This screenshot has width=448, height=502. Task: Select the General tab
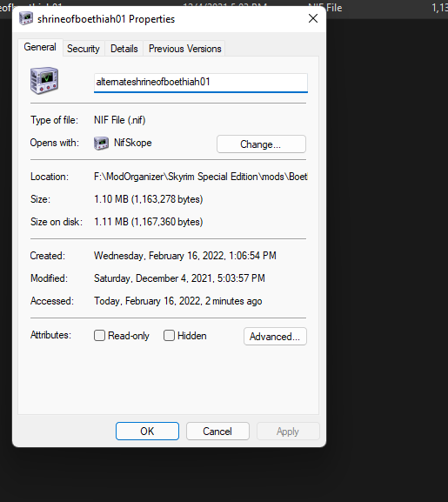coord(40,47)
